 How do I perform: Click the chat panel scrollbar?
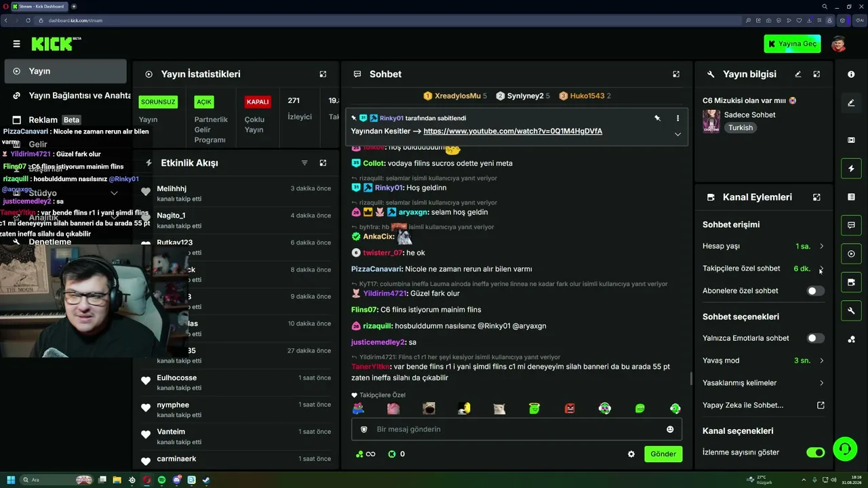coord(691,379)
